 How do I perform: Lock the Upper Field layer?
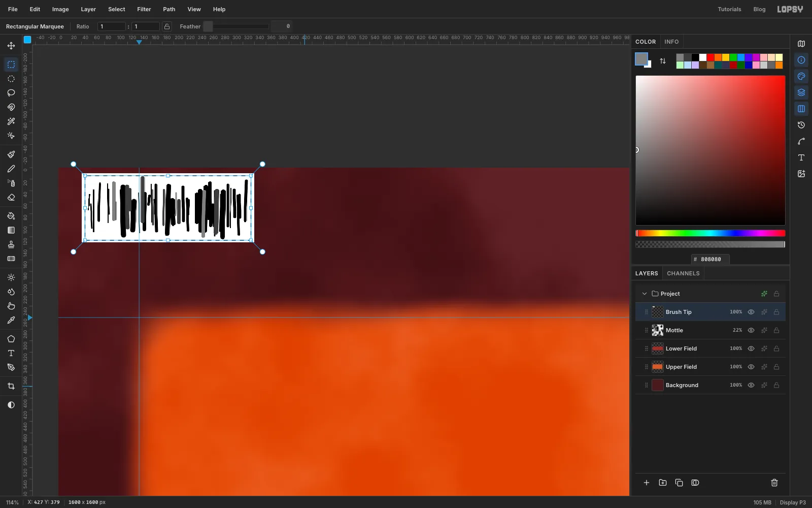(776, 367)
